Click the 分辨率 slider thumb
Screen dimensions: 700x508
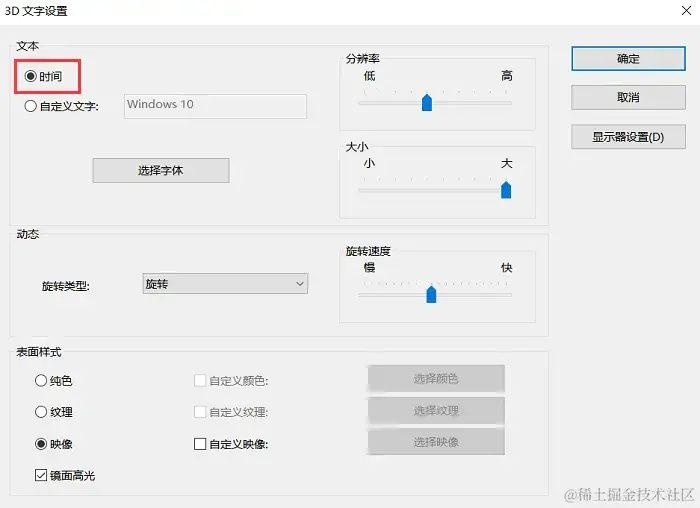427,102
